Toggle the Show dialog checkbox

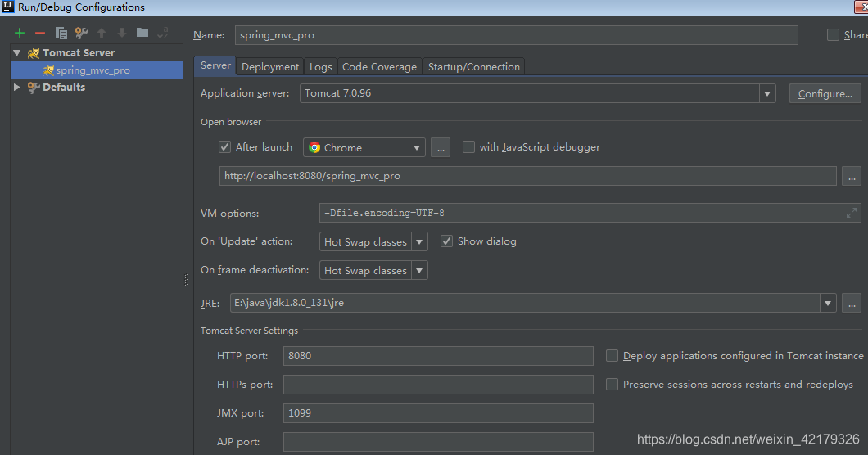pos(446,241)
